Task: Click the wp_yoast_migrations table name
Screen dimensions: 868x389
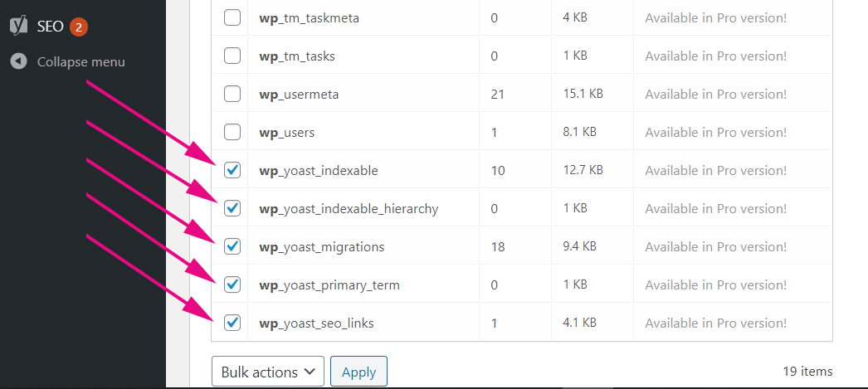Action: (322, 247)
